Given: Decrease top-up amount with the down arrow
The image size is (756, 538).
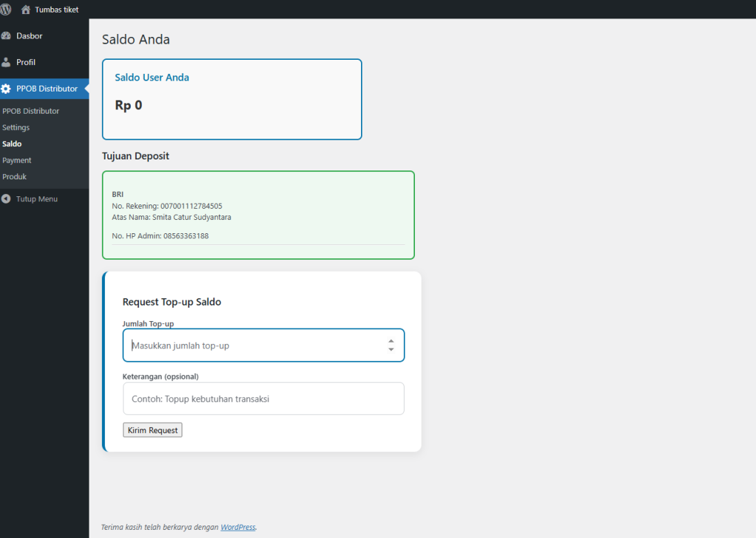Looking at the screenshot, I should 391,350.
